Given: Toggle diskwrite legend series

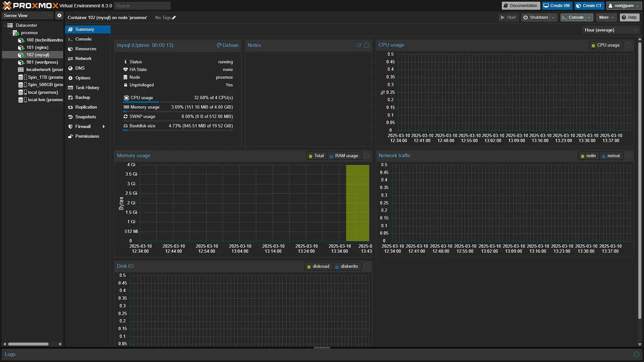Looking at the screenshot, I should point(346,266).
